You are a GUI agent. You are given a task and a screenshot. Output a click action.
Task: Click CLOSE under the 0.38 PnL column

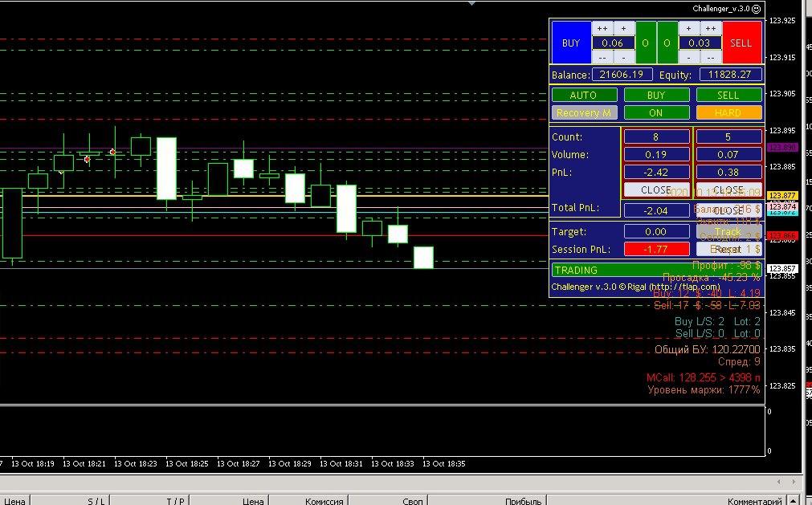tap(728, 190)
